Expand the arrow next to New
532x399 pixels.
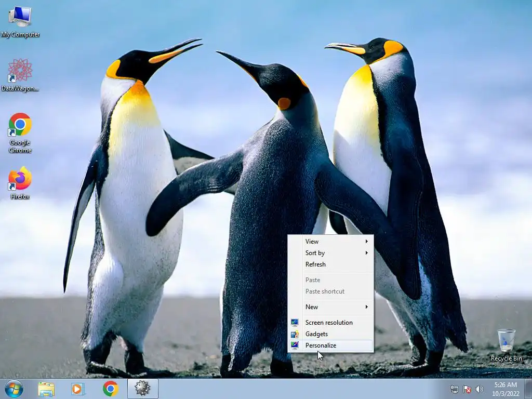pyautogui.click(x=366, y=307)
